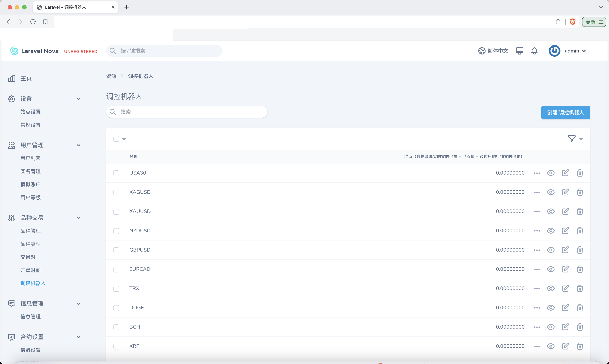The image size is (609, 364).
Task: Open more actions for XAGUSD row
Action: [537, 192]
